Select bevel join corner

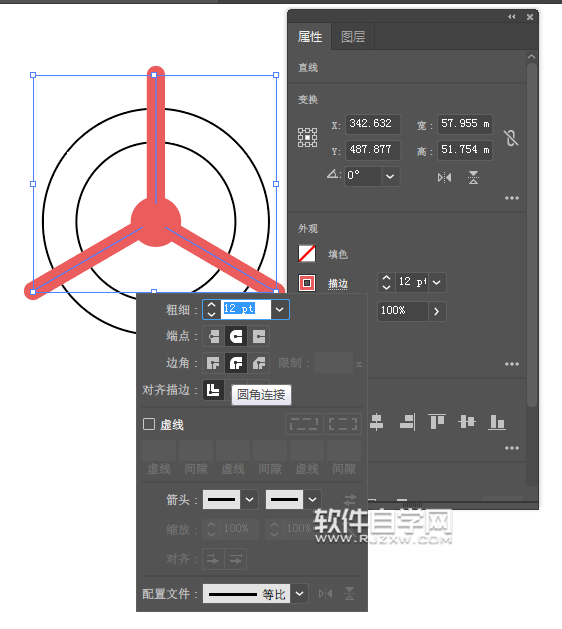click(259, 363)
